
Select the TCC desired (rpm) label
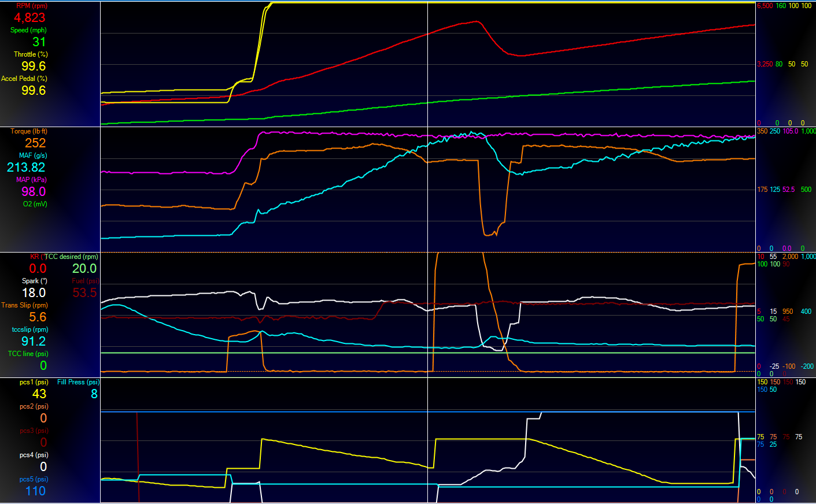(x=71, y=257)
